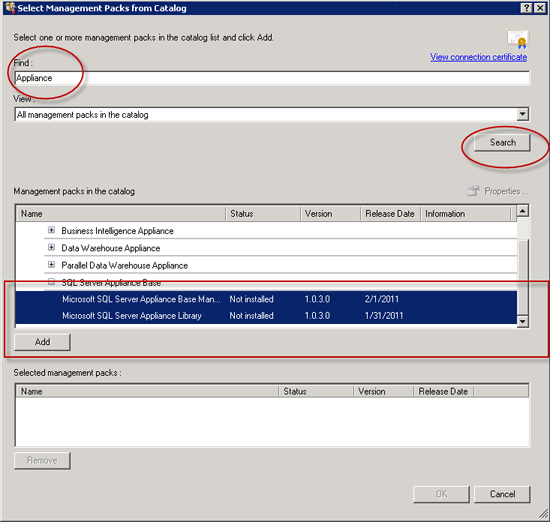This screenshot has height=522, width=550.
Task: Select the Business Intelligence Appliance row
Action: 281,230
